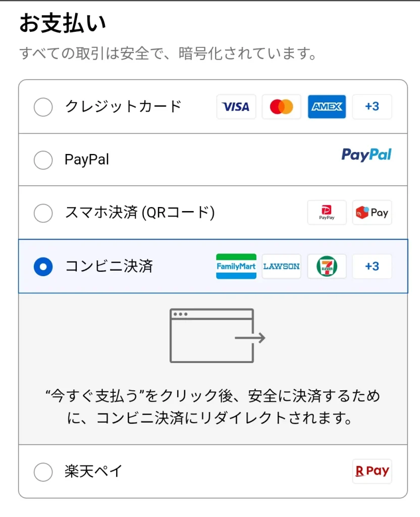Screen dimensions: 420x517
Task: Click the LAWSON logo
Action: 281,266
